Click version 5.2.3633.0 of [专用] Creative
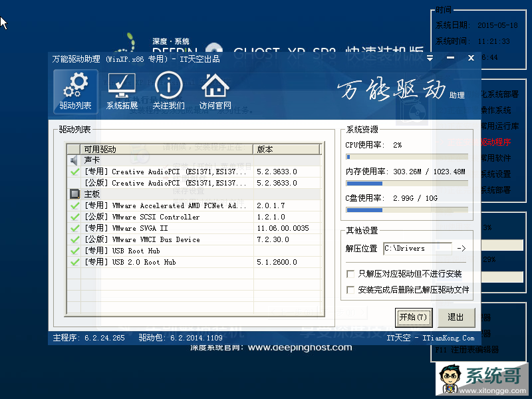This screenshot has width=532, height=399. pos(277,172)
